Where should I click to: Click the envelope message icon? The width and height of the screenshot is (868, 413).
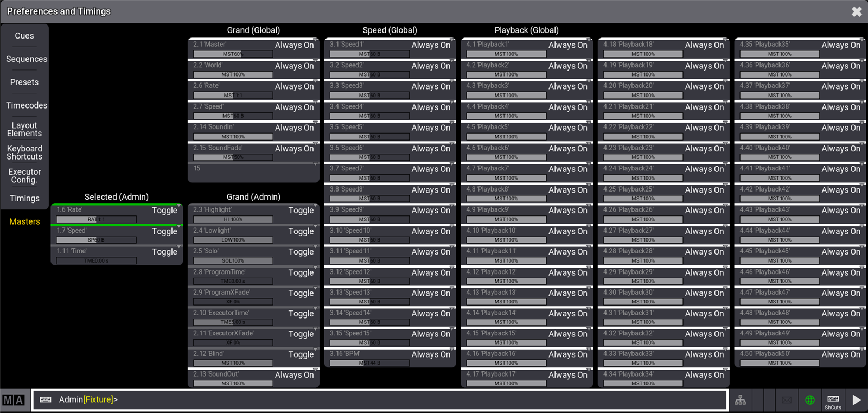click(x=787, y=401)
